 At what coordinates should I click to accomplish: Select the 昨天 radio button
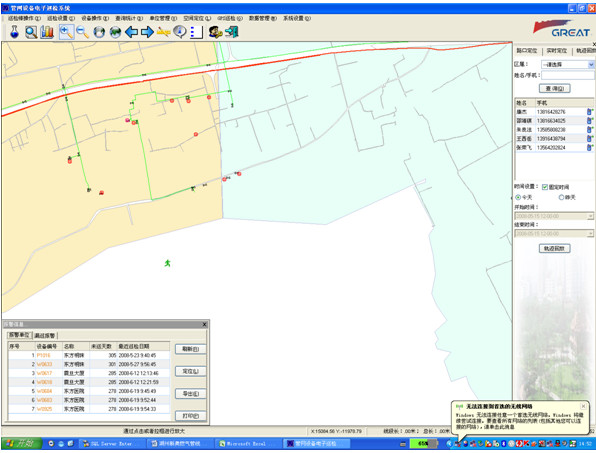561,197
